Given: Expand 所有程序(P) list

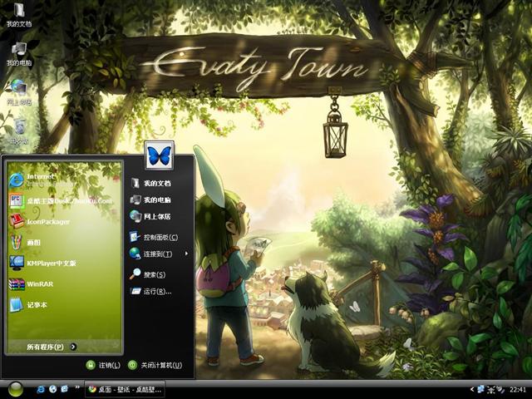Looking at the screenshot, I should coord(52,347).
